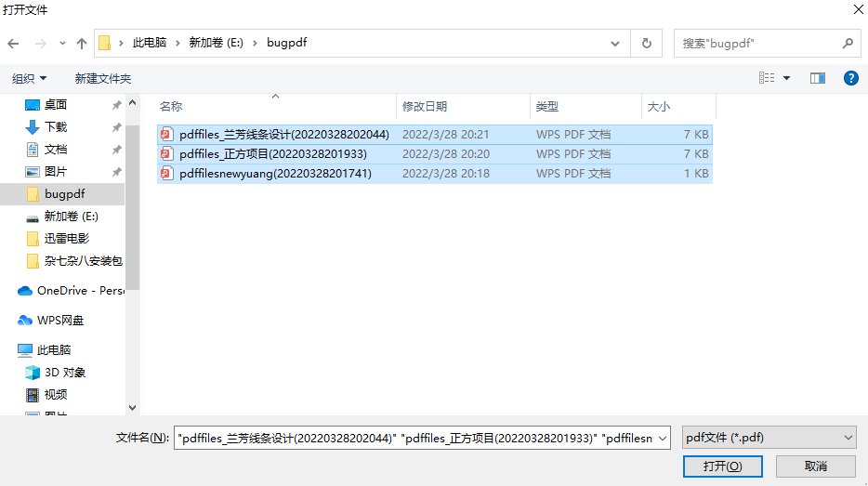Viewport: 868px width, 486px height.
Task: Click 新建文件夹 in the toolbar
Action: tap(103, 79)
